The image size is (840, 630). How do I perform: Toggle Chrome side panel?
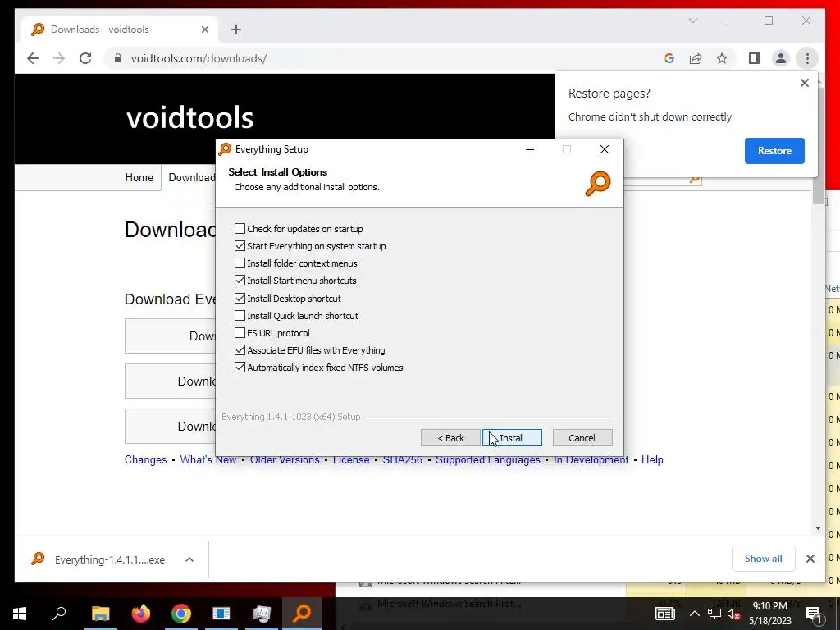(x=755, y=58)
